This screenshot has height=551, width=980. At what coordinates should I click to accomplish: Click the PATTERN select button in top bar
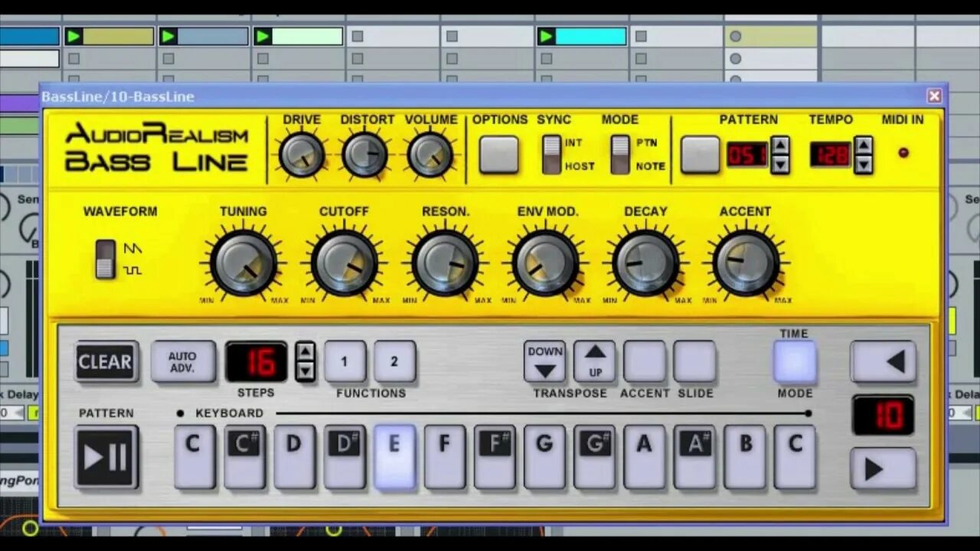pos(700,155)
